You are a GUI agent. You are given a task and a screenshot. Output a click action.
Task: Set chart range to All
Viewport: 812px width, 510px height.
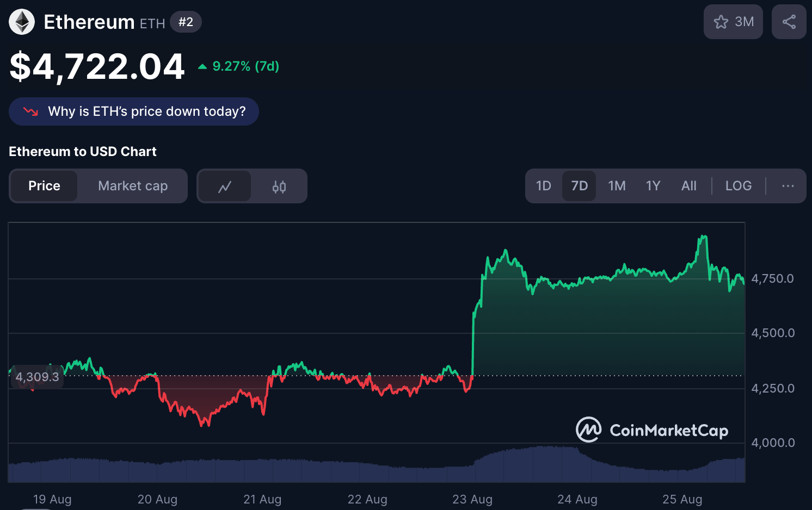coord(689,186)
